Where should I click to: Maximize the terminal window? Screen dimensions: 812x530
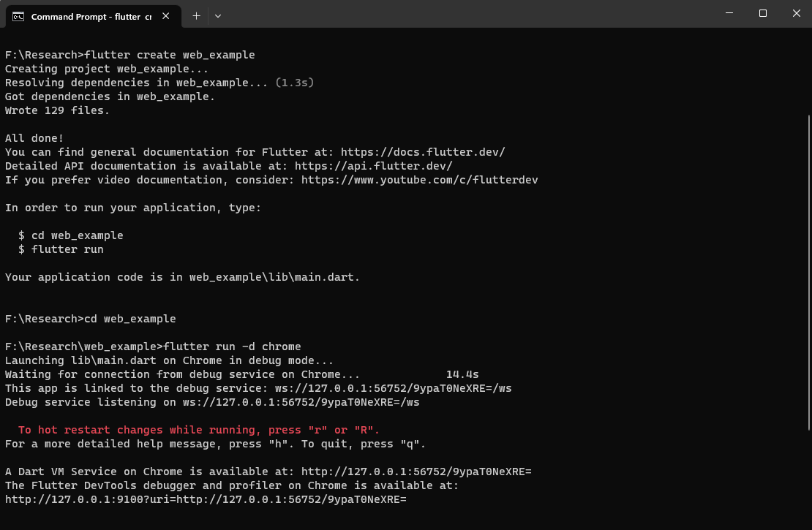click(x=763, y=13)
